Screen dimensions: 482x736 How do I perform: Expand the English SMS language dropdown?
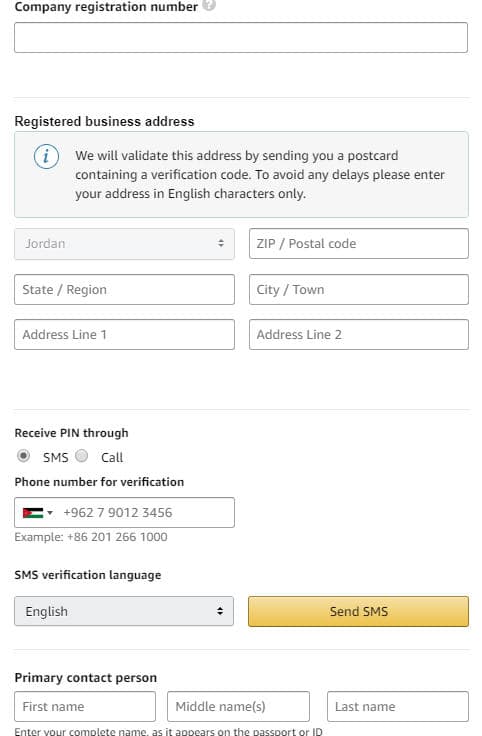(x=124, y=611)
